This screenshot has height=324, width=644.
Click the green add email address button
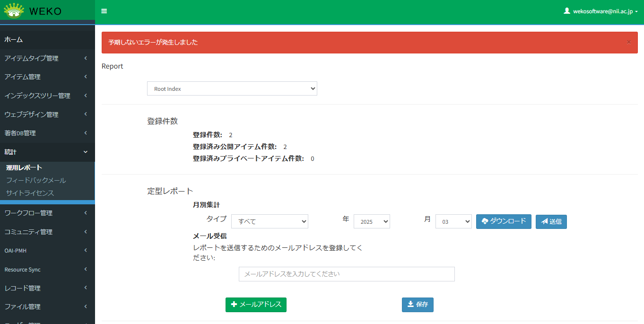click(x=256, y=305)
